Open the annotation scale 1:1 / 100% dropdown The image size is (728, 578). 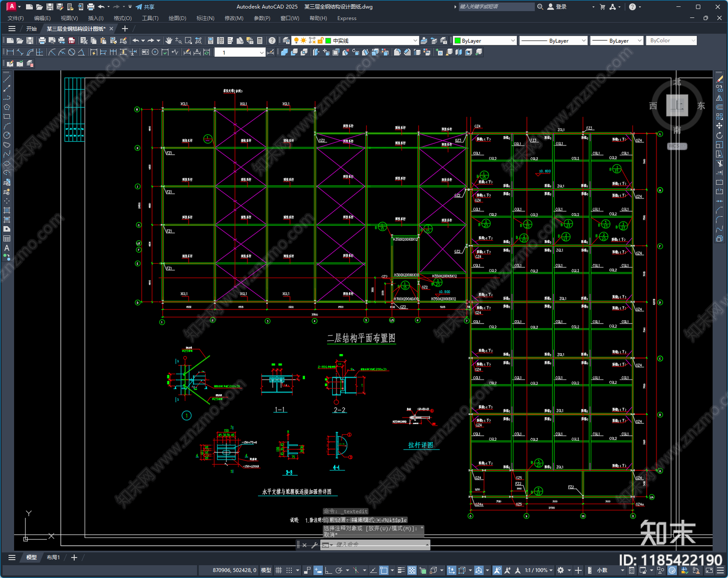pyautogui.click(x=539, y=570)
